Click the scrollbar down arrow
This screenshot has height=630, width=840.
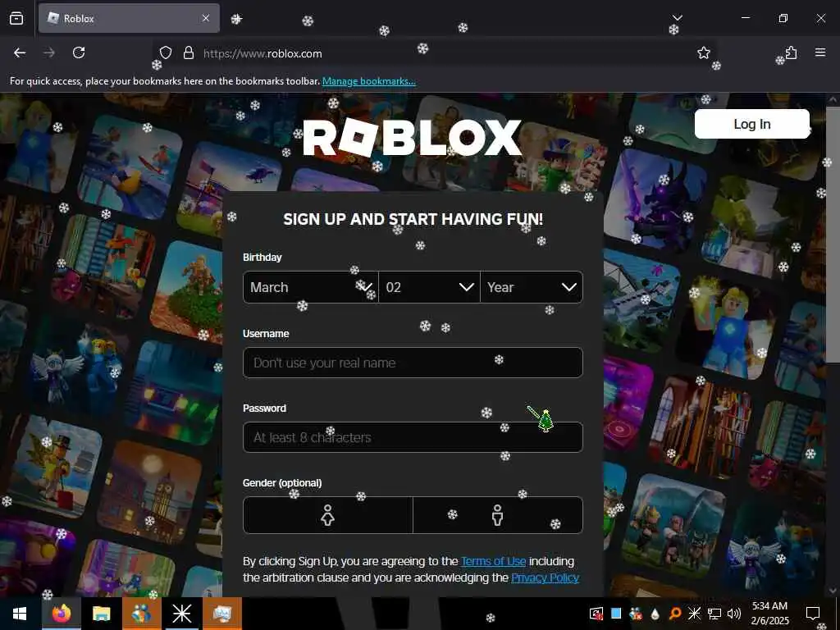[832, 591]
